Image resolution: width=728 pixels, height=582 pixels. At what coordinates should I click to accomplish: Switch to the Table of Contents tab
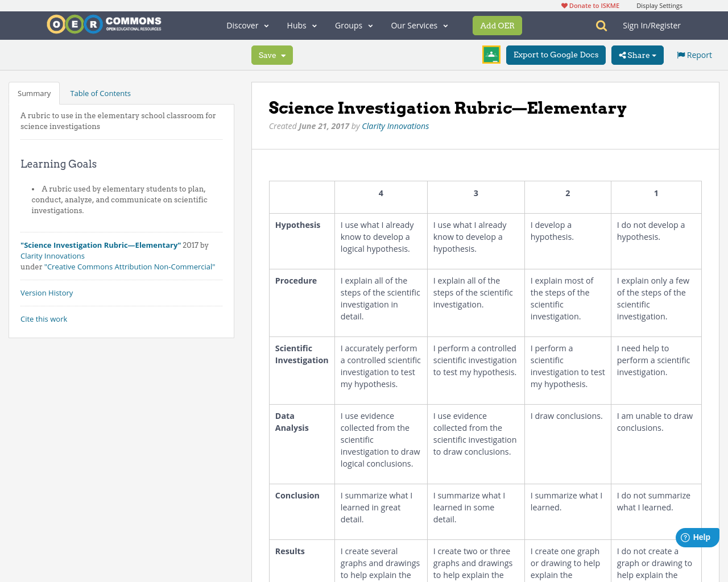(x=100, y=93)
